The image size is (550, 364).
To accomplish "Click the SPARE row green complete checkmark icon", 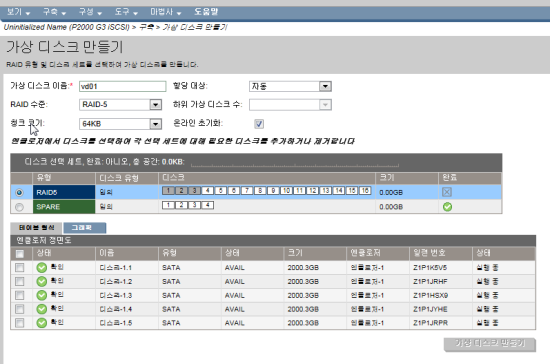I will point(447,207).
